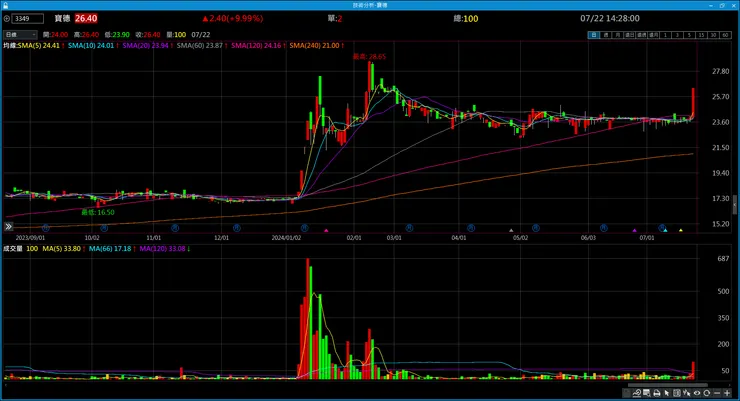The image size is (740, 401).
Task: Switch to the 3-minute timeframe tab
Action: click(677, 35)
